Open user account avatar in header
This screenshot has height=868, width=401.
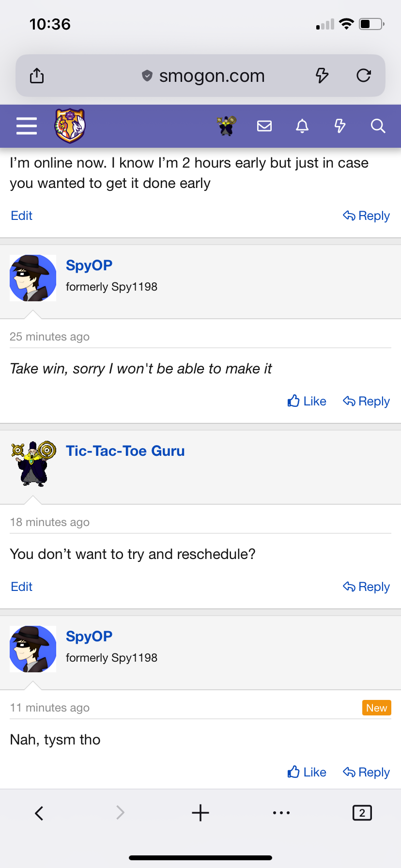tap(226, 126)
